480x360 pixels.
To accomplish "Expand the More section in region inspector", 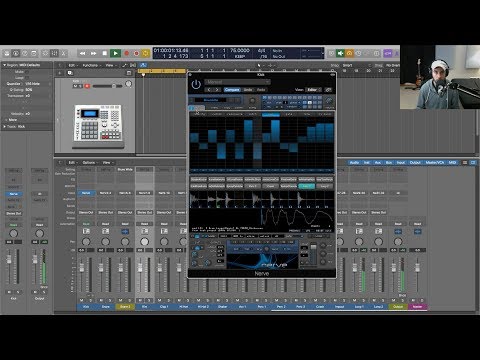I will pos(6,120).
